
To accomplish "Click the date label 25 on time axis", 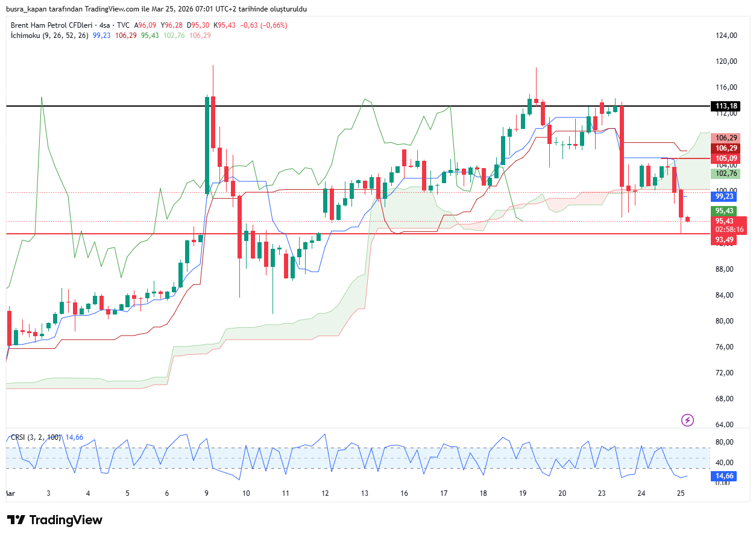I will [681, 493].
